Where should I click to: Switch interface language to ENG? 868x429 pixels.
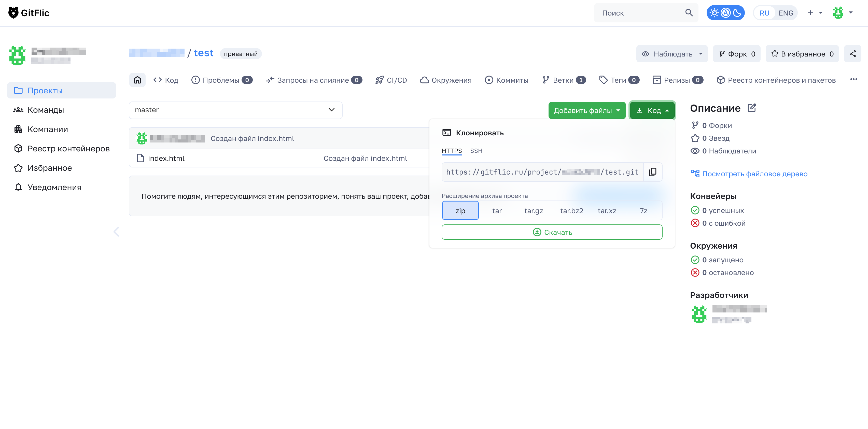[786, 13]
